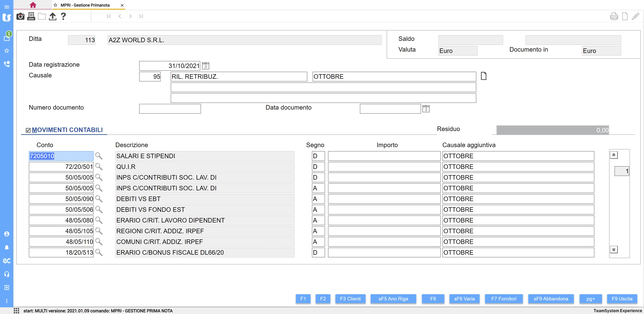Click the home icon tab
Screen dimensions: 644x314
click(x=33, y=5)
